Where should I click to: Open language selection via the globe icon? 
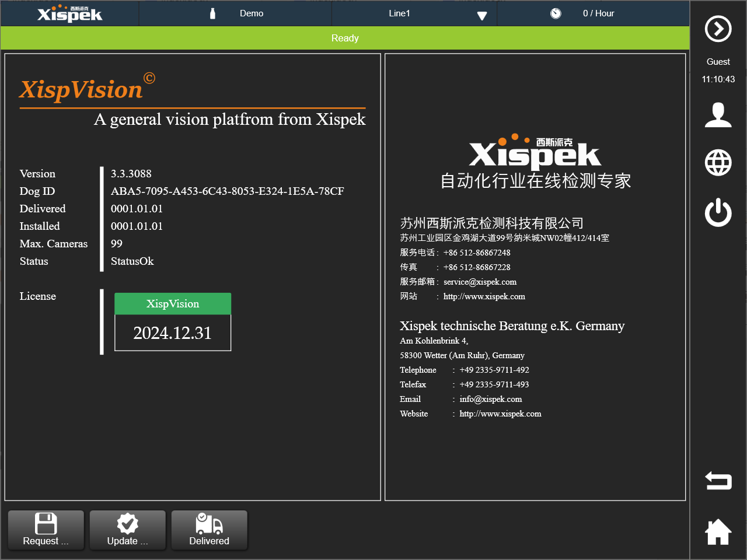coord(718,163)
